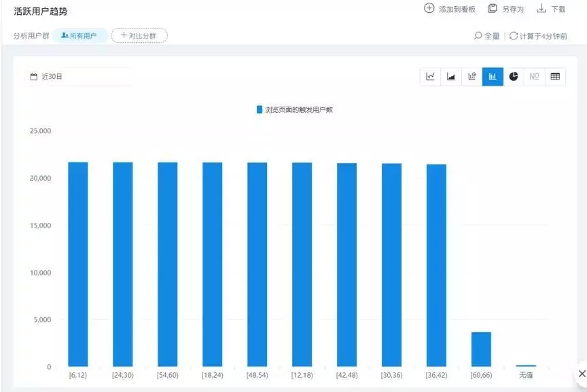Image resolution: width=587 pixels, height=392 pixels.
Task: Click the 添加到看板 plus icon
Action: [429, 8]
